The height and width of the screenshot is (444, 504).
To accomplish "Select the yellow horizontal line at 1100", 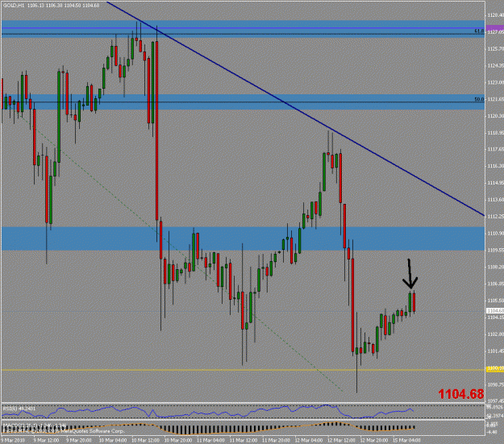I will pyautogui.click(x=243, y=370).
